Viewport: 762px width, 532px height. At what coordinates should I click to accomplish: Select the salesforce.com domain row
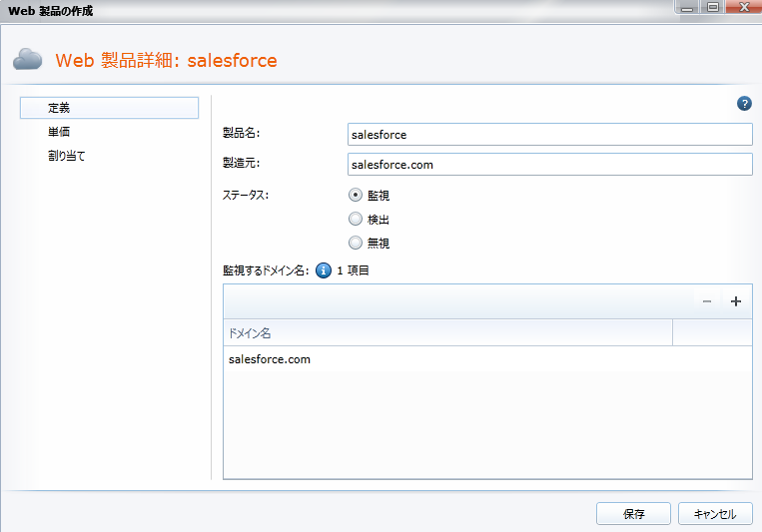pos(488,359)
